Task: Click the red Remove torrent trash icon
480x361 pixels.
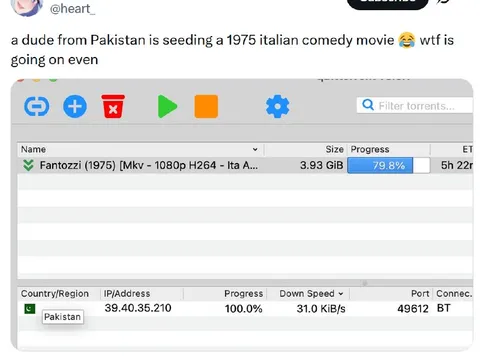Action: coord(113,106)
